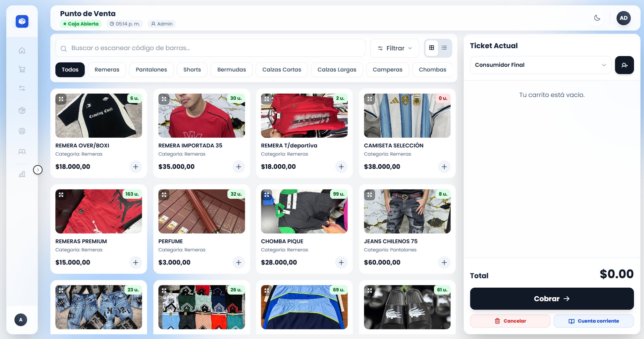The width and height of the screenshot is (644, 339).
Task: Open the Consumidor Final customer dropdown
Action: [x=541, y=65]
